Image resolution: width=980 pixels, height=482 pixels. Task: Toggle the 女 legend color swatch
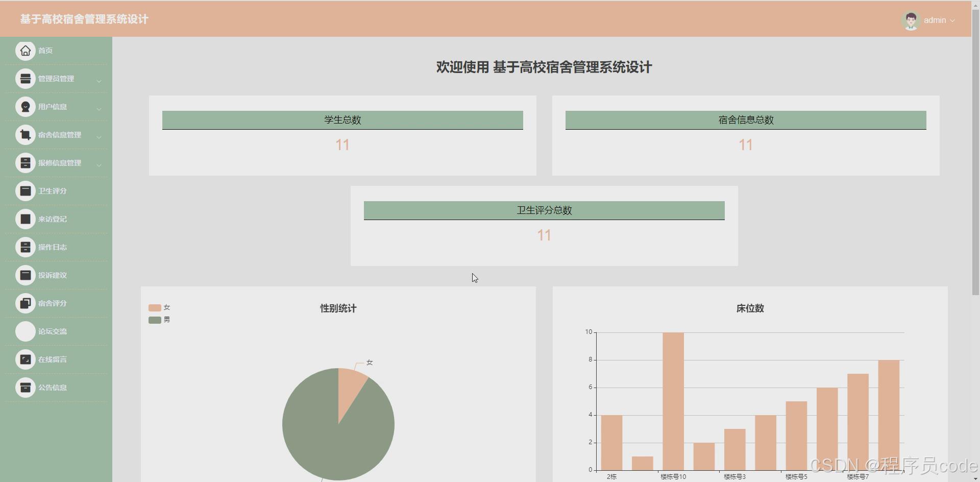click(155, 308)
